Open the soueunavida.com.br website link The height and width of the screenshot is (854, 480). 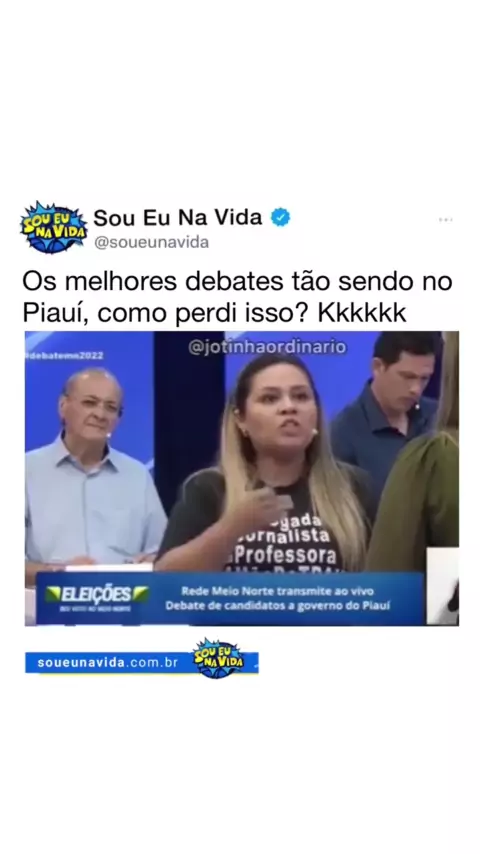pos(108,663)
